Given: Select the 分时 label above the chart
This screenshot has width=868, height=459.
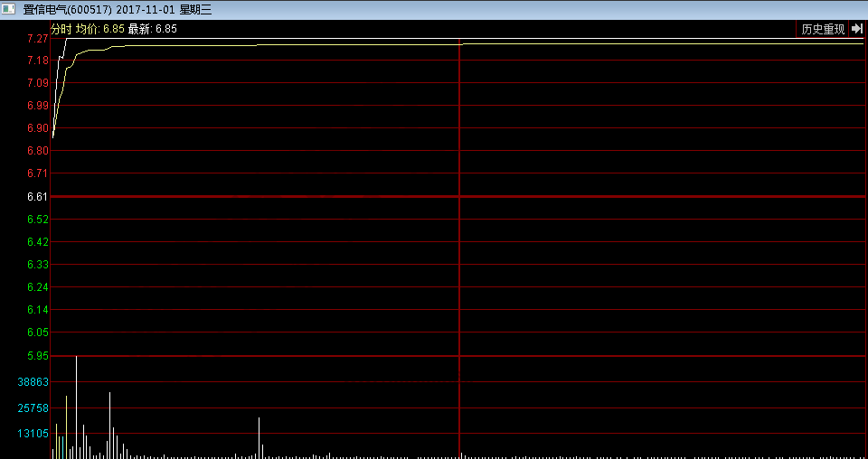Looking at the screenshot, I should point(61,29).
